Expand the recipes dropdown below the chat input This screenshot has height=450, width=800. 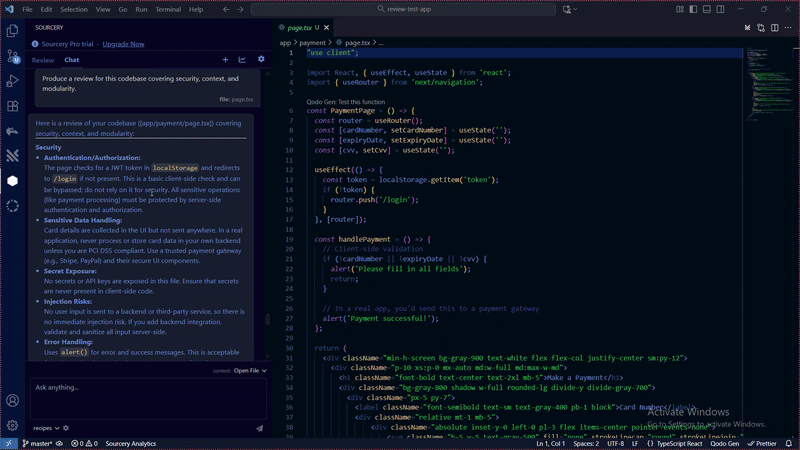pyautogui.click(x=44, y=428)
